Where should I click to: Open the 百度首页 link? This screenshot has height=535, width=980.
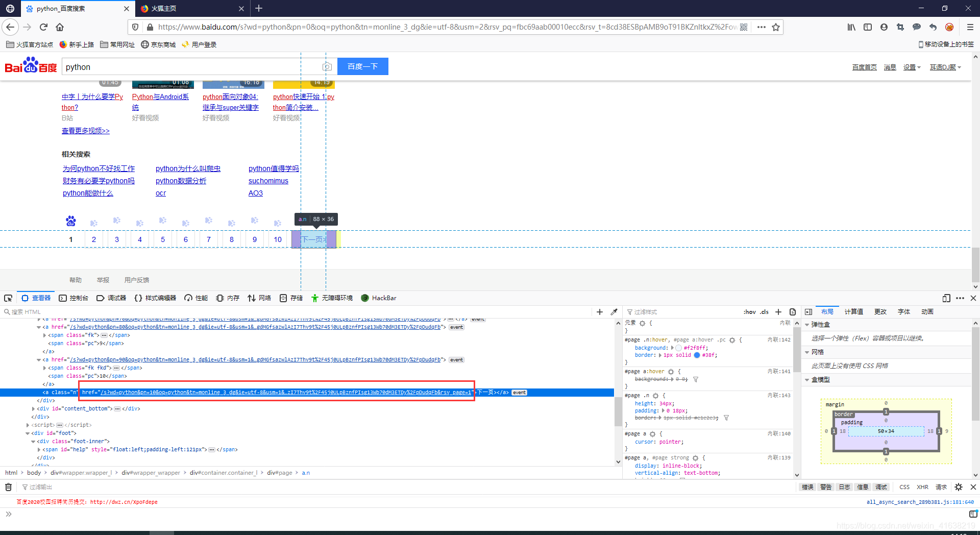coord(864,67)
